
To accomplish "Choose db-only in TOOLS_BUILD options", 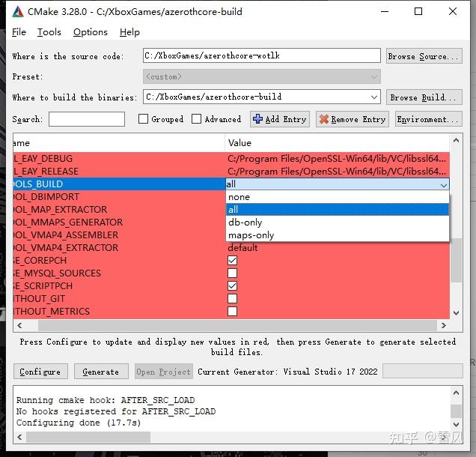I will (245, 223).
